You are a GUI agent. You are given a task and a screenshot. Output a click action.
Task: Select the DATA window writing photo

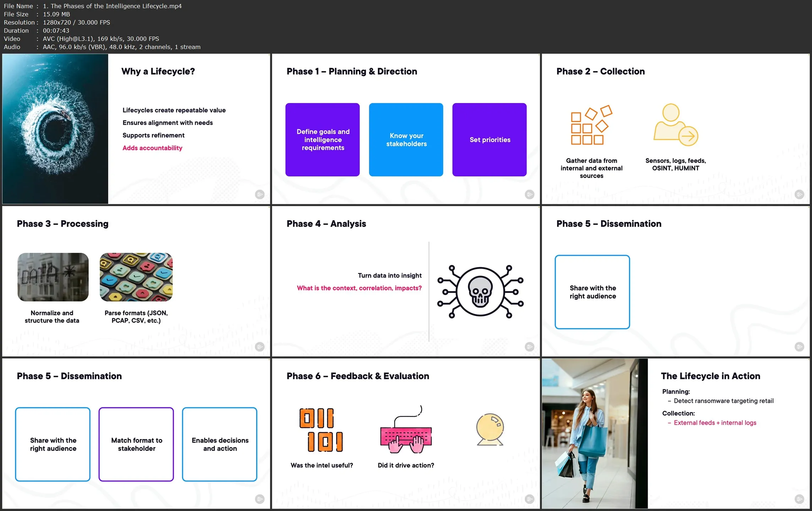[x=53, y=277]
